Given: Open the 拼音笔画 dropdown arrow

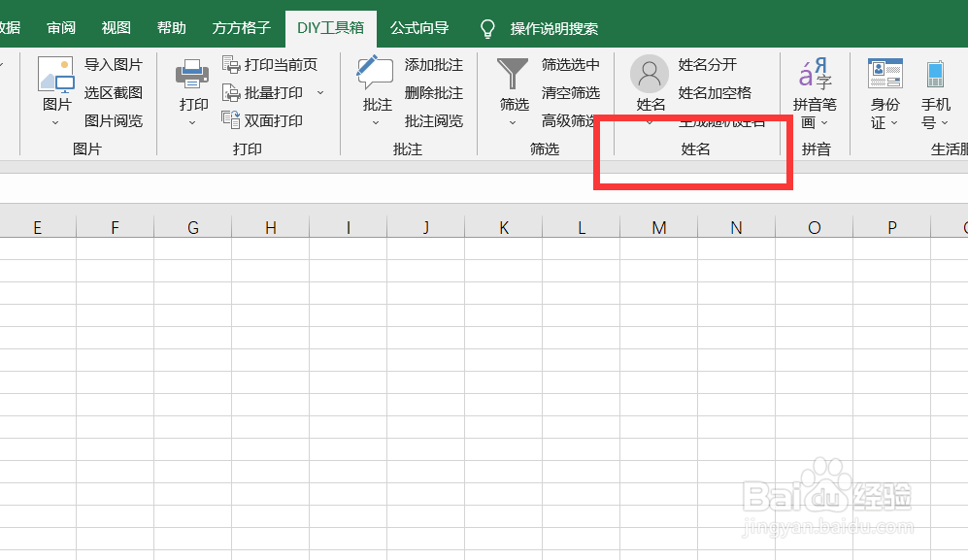Looking at the screenshot, I should tap(824, 123).
